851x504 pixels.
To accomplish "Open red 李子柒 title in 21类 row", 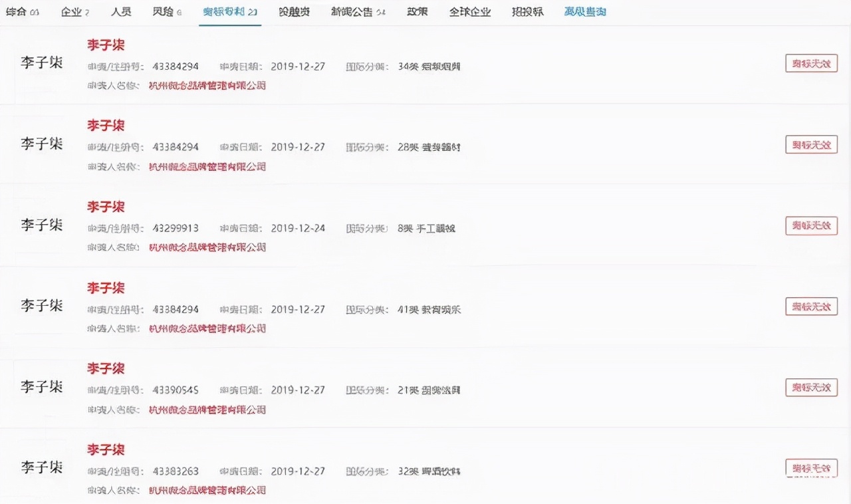I will [106, 368].
